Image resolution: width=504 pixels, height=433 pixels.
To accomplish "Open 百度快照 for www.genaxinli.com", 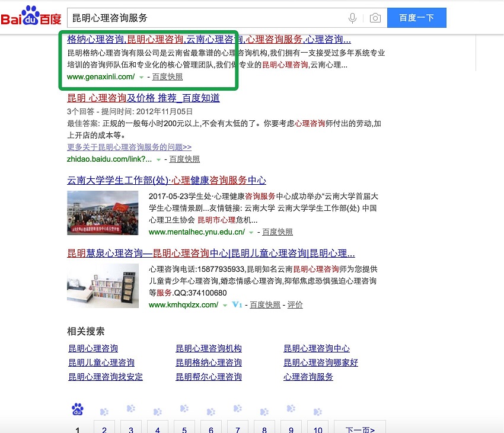I will tap(167, 77).
